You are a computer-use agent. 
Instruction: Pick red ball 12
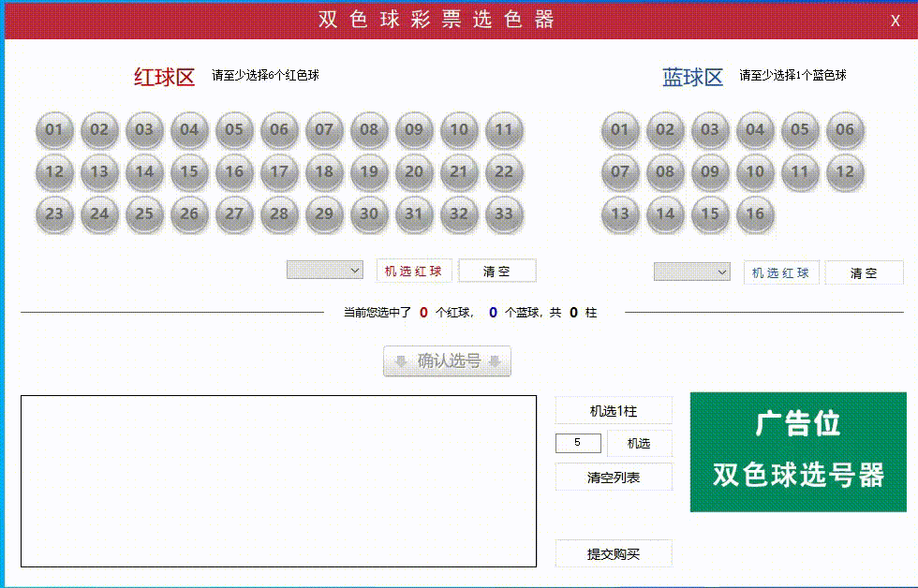(54, 172)
